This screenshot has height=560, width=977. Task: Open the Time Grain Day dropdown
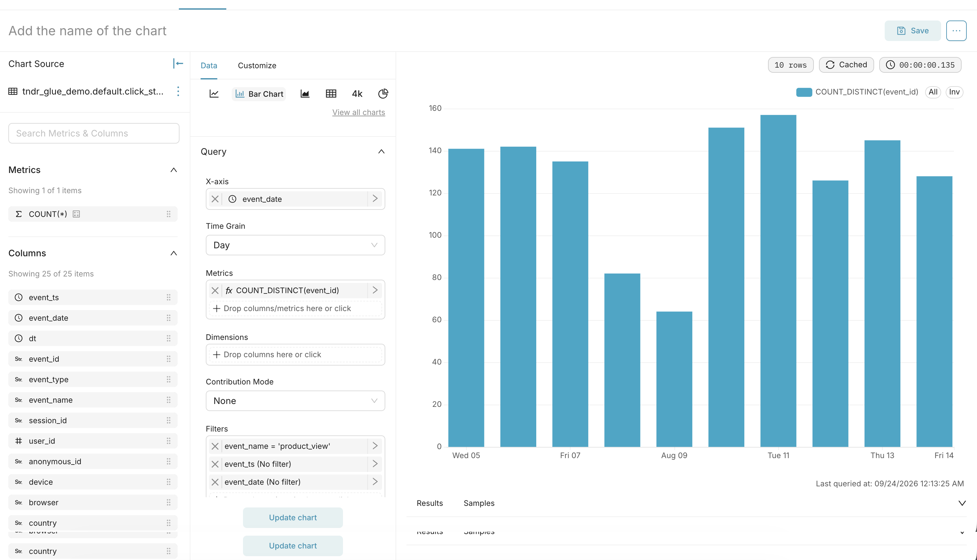pos(295,245)
